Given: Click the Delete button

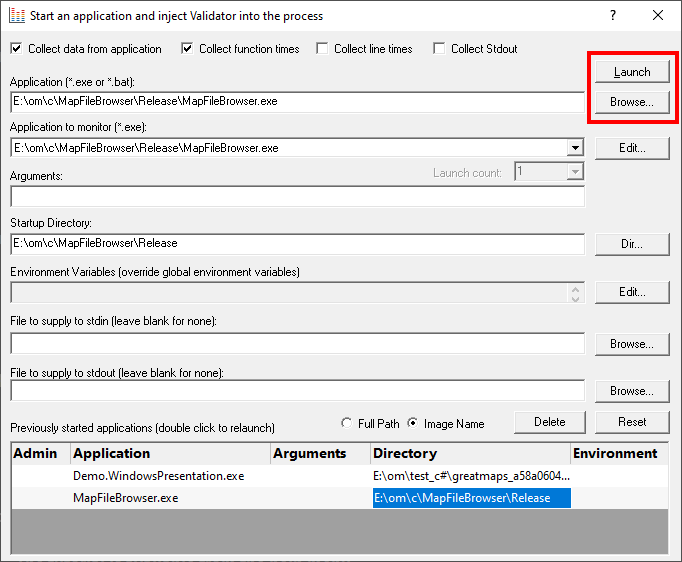Looking at the screenshot, I should tap(550, 422).
